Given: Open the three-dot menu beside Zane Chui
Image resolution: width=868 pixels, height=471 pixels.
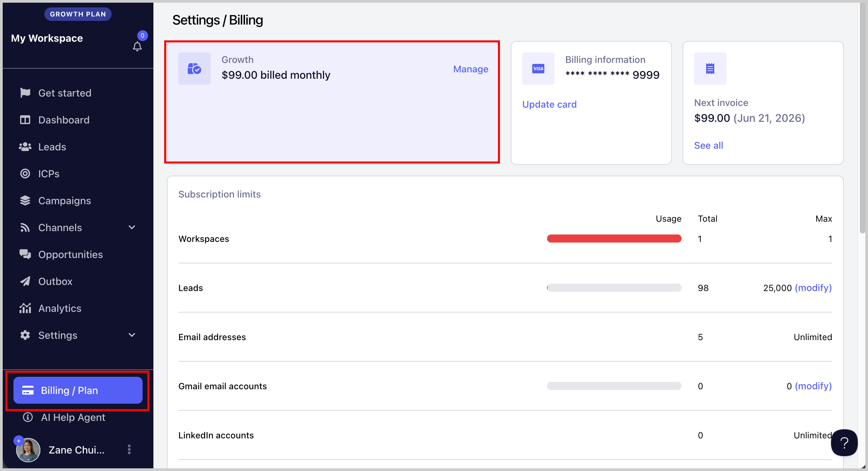Looking at the screenshot, I should [x=129, y=449].
